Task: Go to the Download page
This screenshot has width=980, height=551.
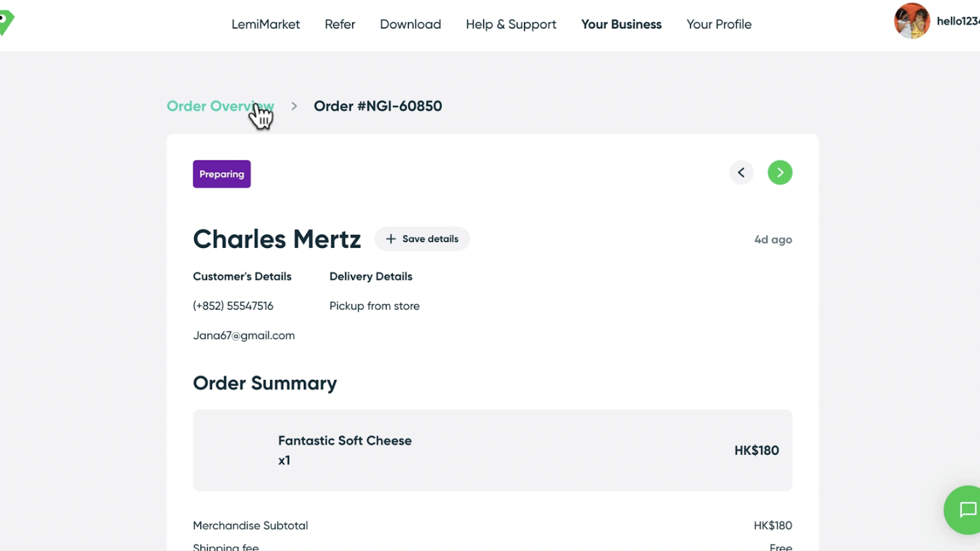Action: 410,24
